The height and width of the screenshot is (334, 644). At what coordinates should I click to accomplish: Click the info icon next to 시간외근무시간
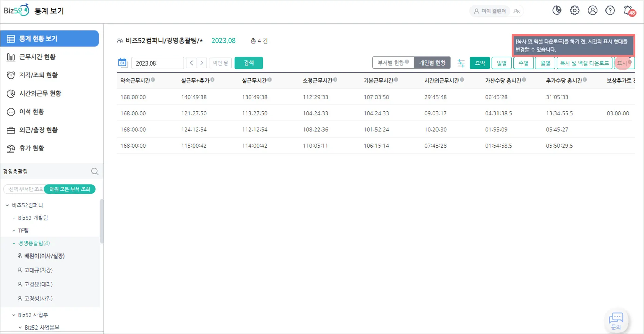pos(462,80)
